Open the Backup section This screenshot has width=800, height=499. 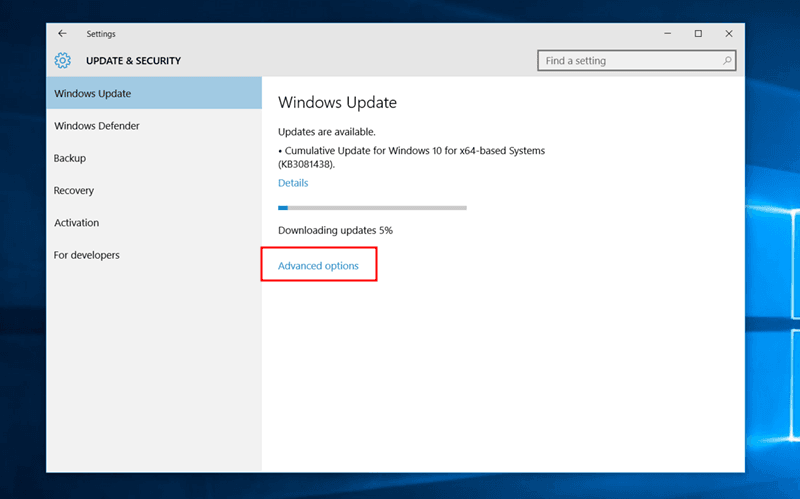pos(154,158)
